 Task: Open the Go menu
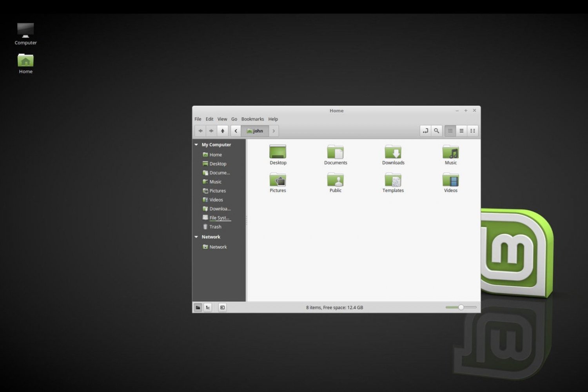pyautogui.click(x=234, y=119)
